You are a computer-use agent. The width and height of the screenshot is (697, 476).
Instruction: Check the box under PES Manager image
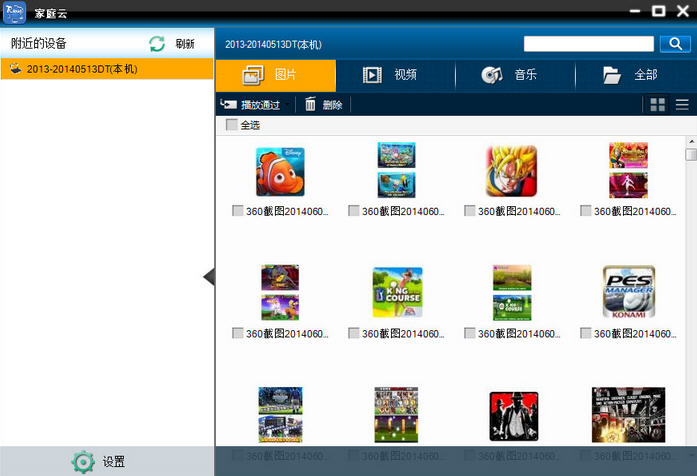[x=586, y=333]
